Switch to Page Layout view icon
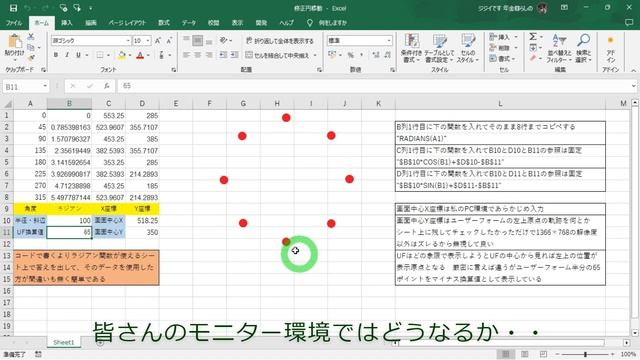Image resolution: width=640 pixels, height=360 pixels. pyautogui.click(x=524, y=354)
